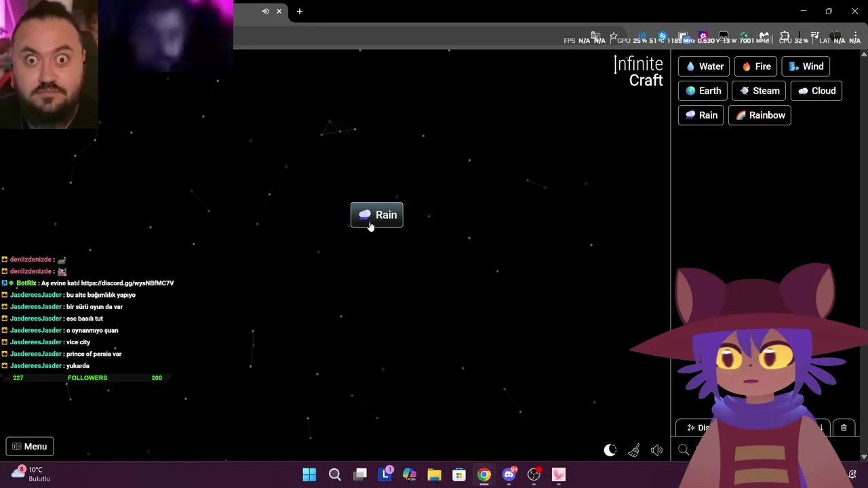Launch Microsoft 365 Copilot from the taskbar
Screen dimensions: 868x488
410,474
